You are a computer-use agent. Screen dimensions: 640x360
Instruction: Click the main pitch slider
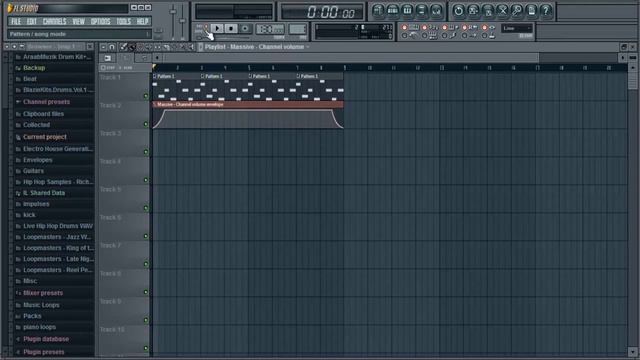pyautogui.click(x=182, y=20)
